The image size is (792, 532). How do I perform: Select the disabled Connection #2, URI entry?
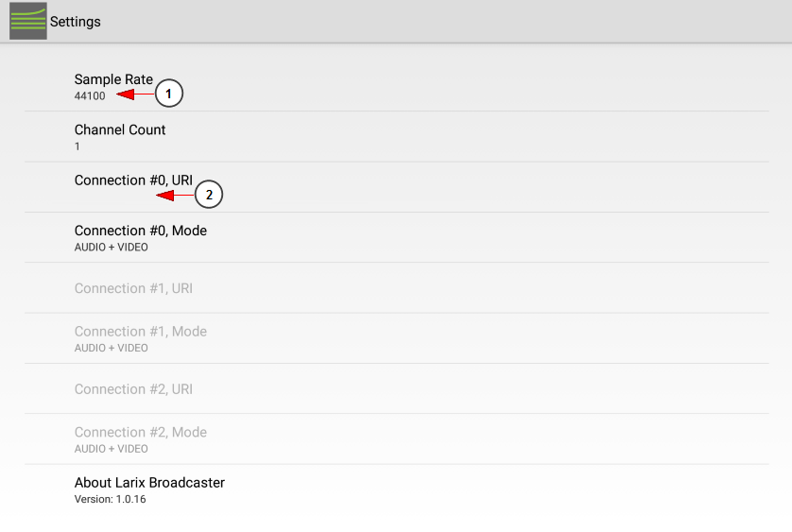point(397,389)
